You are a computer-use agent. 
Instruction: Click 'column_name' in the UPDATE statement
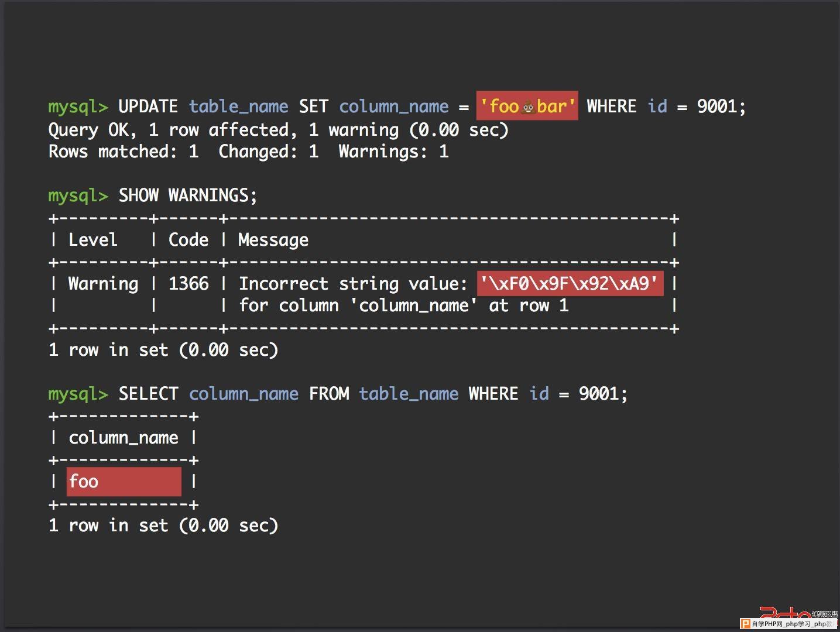pyautogui.click(x=394, y=107)
